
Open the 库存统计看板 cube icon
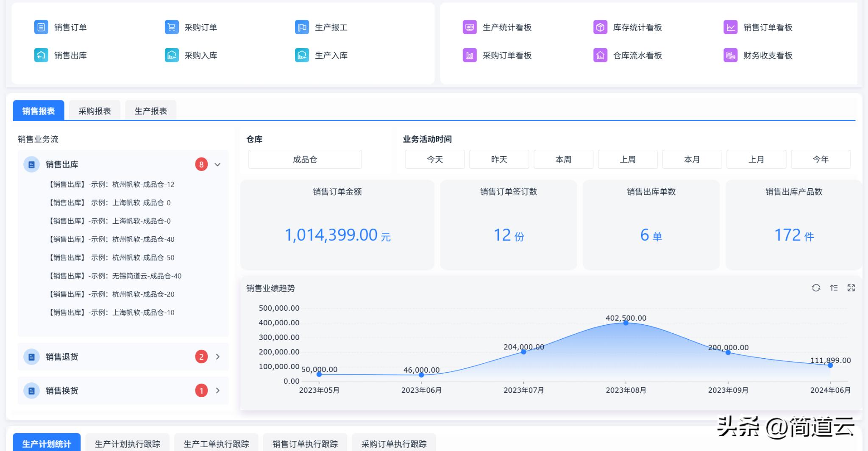point(600,27)
